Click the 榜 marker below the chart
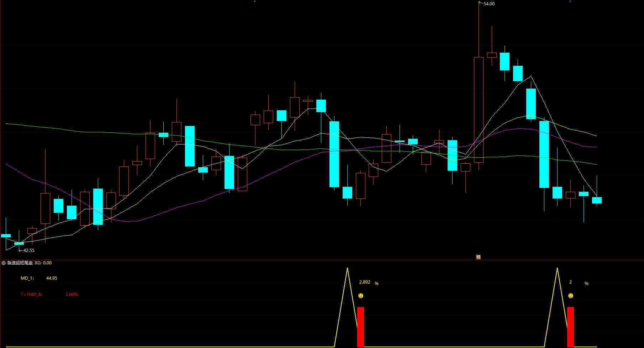 [478, 257]
